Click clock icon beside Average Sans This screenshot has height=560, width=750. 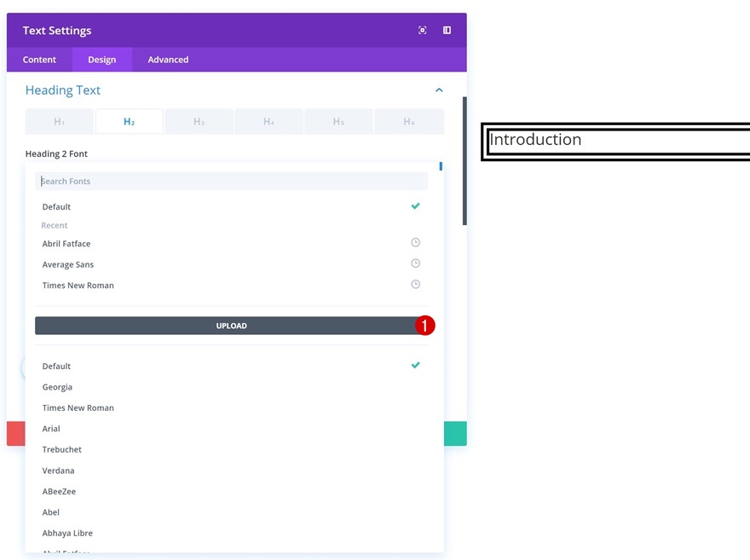[x=416, y=263]
